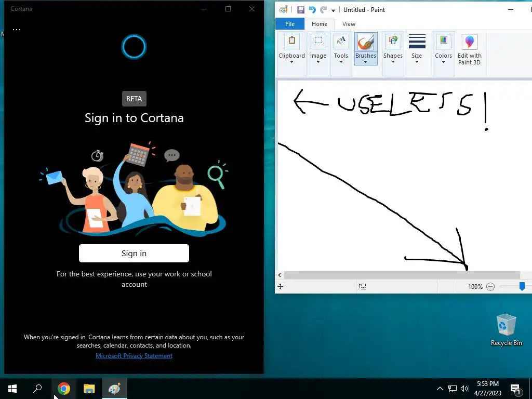Minimize the Paint window
This screenshot has width=532, height=399.
coord(511,9)
